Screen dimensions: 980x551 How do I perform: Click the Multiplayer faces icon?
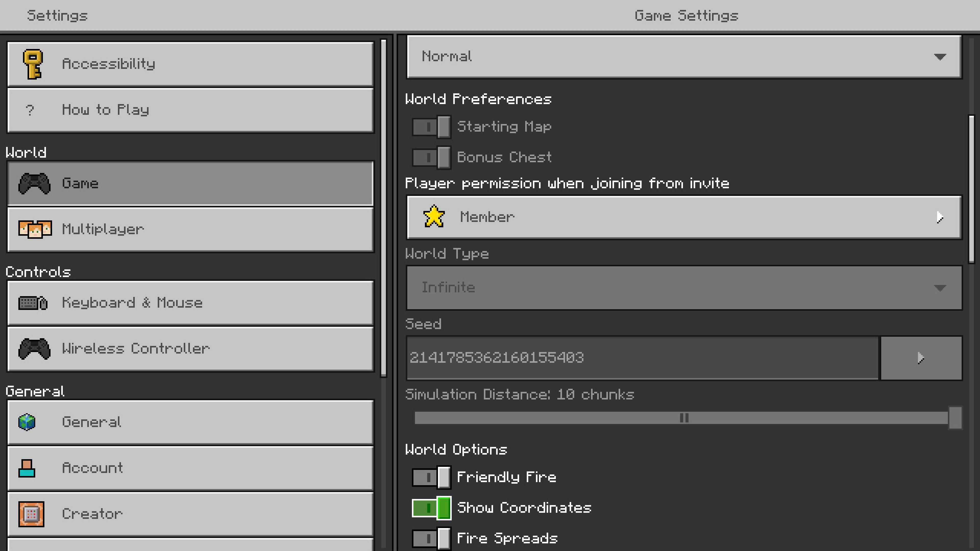[35, 229]
